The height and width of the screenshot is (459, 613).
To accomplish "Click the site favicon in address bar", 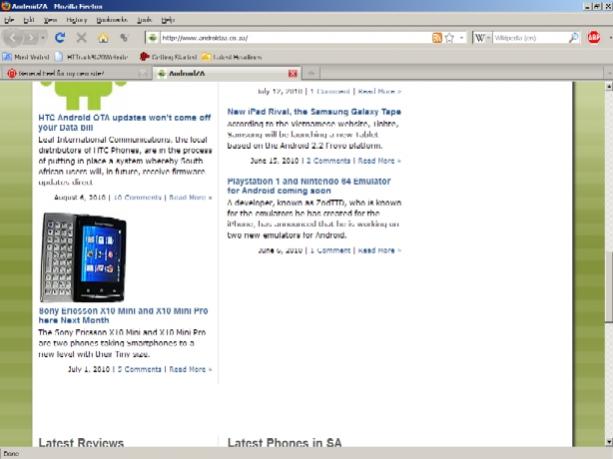I will [152, 38].
